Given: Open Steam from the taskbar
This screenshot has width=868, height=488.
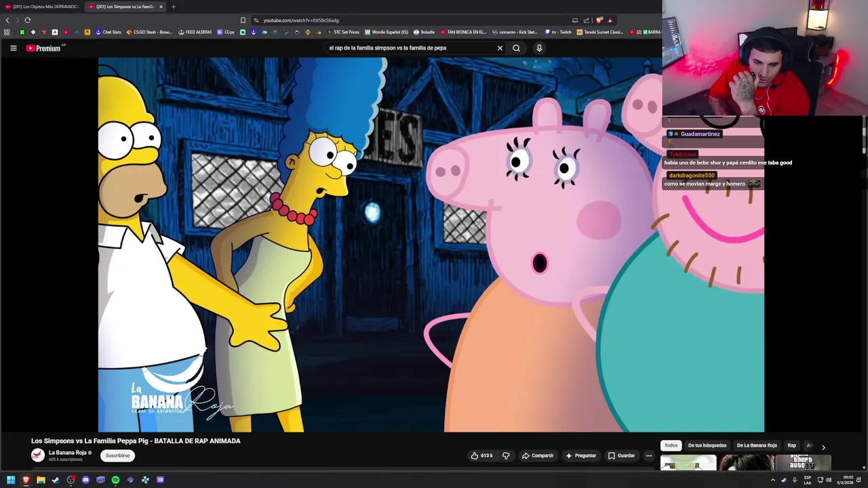Looking at the screenshot, I should [x=56, y=480].
